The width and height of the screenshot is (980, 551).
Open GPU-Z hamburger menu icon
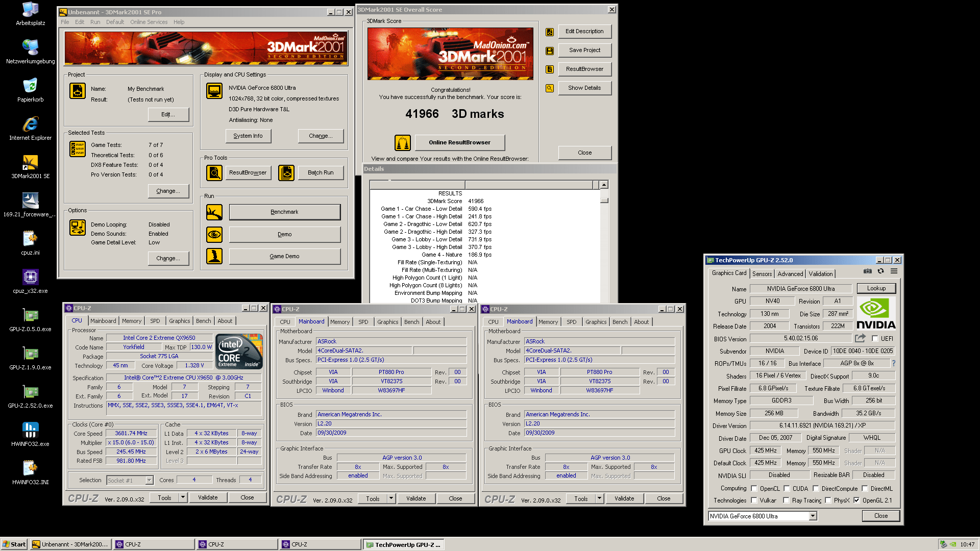[x=894, y=271]
